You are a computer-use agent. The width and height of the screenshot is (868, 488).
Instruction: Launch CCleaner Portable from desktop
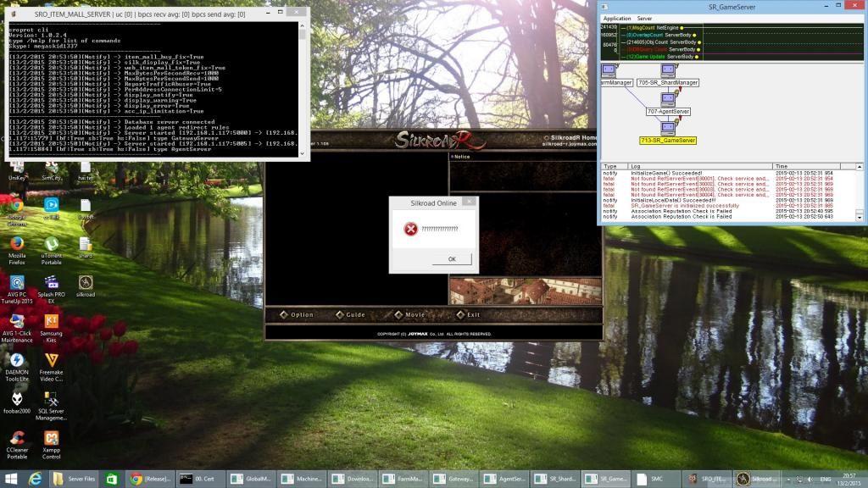[16, 439]
